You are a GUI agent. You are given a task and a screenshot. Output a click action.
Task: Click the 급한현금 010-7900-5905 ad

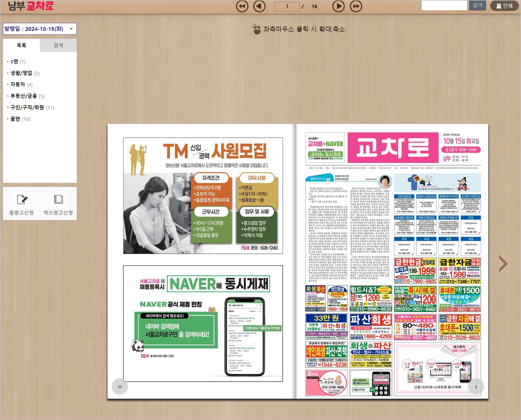click(415, 271)
